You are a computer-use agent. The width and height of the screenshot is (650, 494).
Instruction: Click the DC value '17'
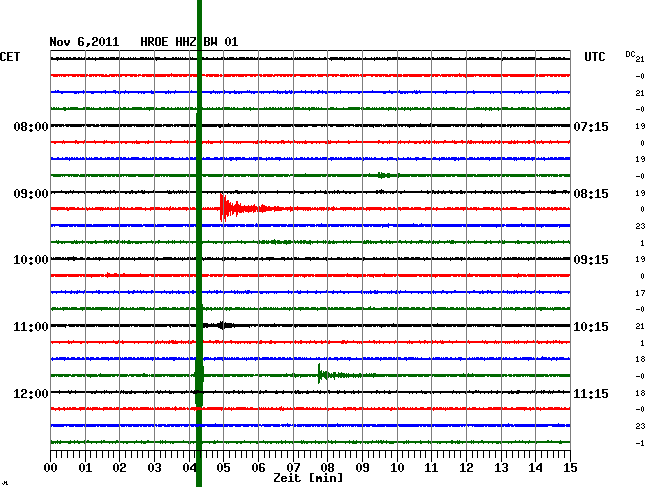pos(640,293)
